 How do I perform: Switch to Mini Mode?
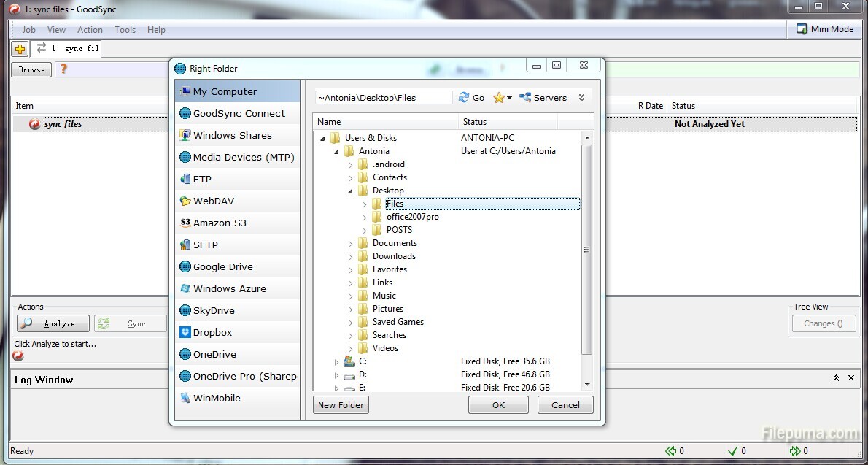(x=825, y=29)
